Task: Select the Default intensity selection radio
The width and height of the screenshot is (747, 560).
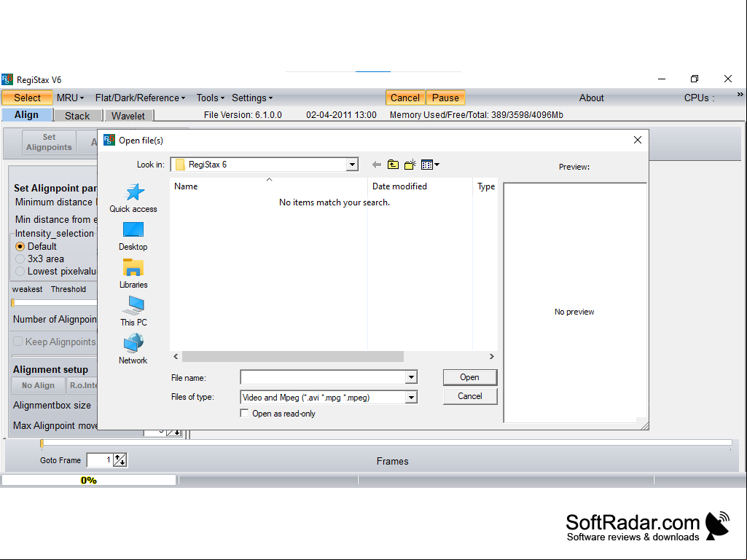Action: pos(20,247)
